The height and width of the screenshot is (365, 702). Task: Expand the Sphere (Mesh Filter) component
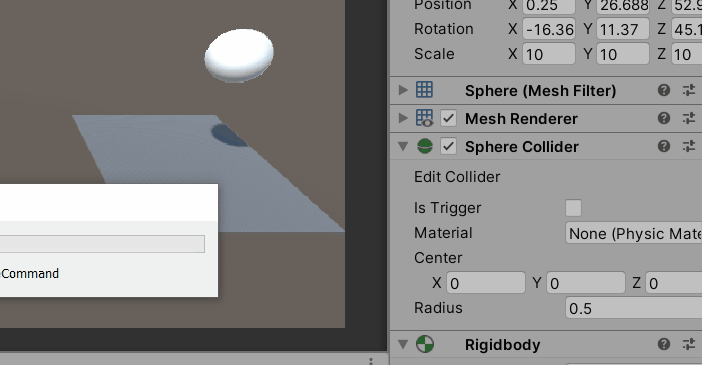click(403, 90)
